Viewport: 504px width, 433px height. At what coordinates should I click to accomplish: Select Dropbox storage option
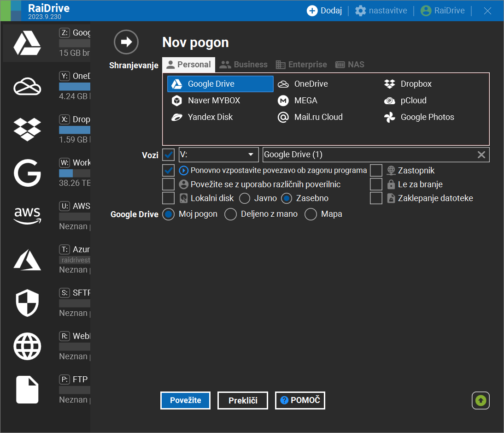(x=433, y=84)
